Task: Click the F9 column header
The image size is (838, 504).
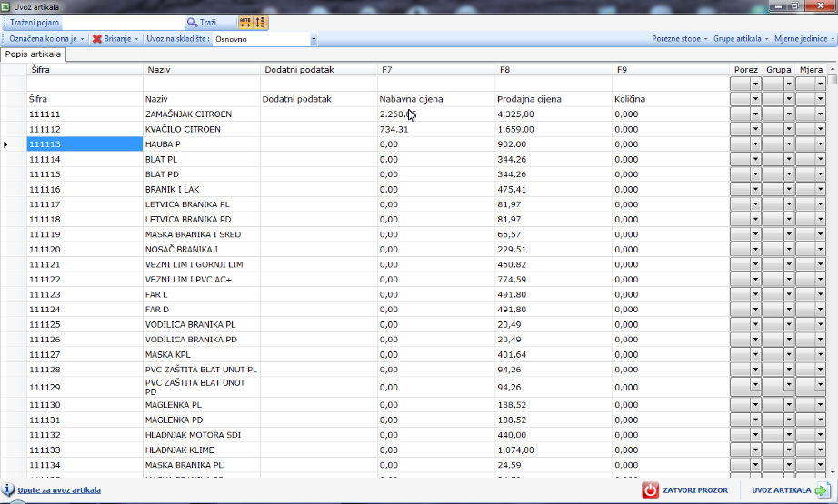Action: point(671,69)
